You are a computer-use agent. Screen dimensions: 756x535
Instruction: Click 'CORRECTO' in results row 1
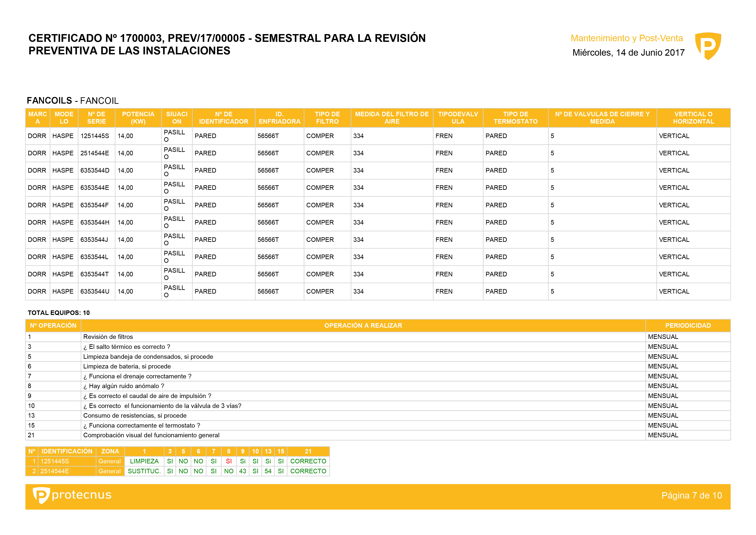[308, 461]
